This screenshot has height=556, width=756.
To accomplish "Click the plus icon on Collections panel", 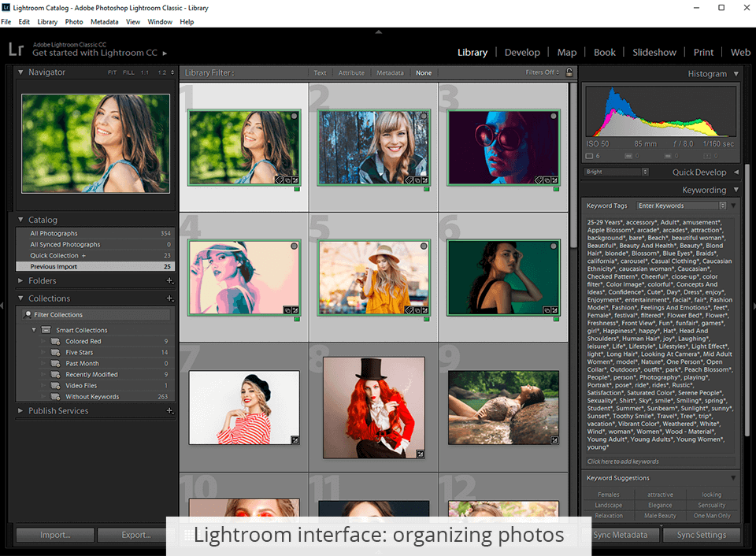I will click(x=169, y=298).
